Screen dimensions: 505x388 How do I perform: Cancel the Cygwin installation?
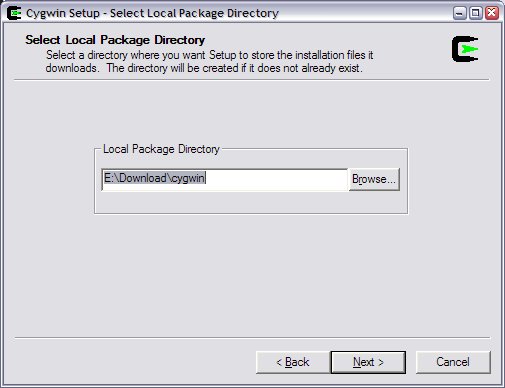click(453, 362)
